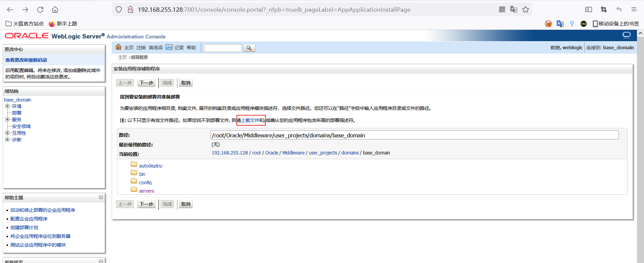The height and width of the screenshot is (263, 644).
Task: Reload the page with the refresh icon
Action: [40, 10]
